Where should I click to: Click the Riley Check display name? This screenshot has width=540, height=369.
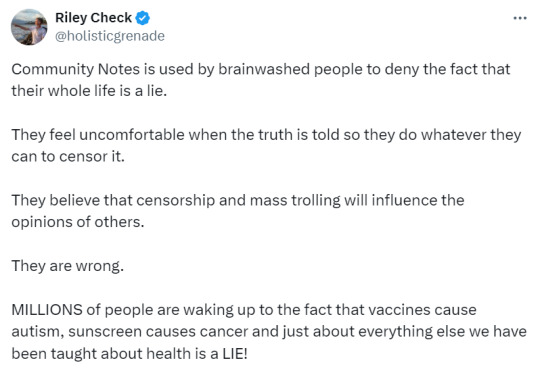pyautogui.click(x=93, y=18)
